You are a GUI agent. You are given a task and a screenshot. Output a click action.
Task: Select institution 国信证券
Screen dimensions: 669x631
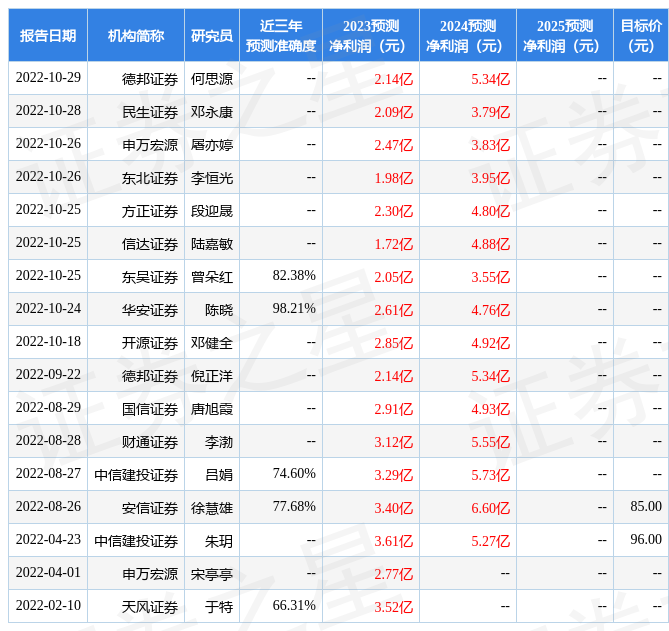pos(150,409)
